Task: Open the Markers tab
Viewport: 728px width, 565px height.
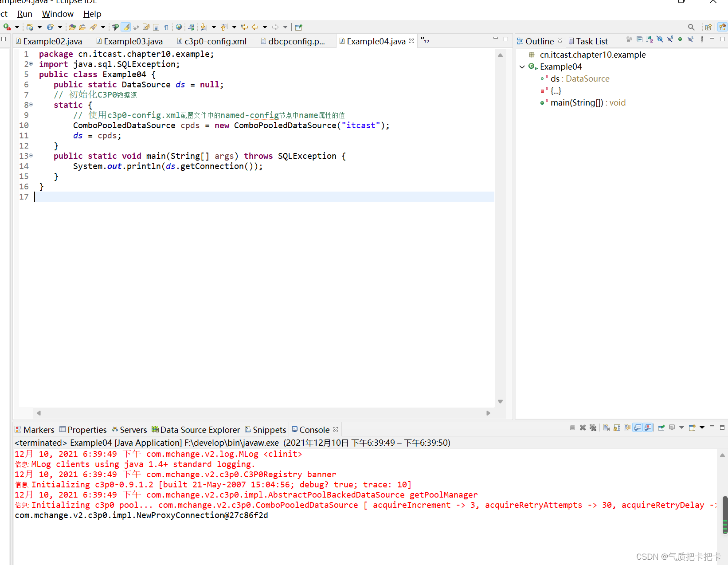Action: (35, 430)
